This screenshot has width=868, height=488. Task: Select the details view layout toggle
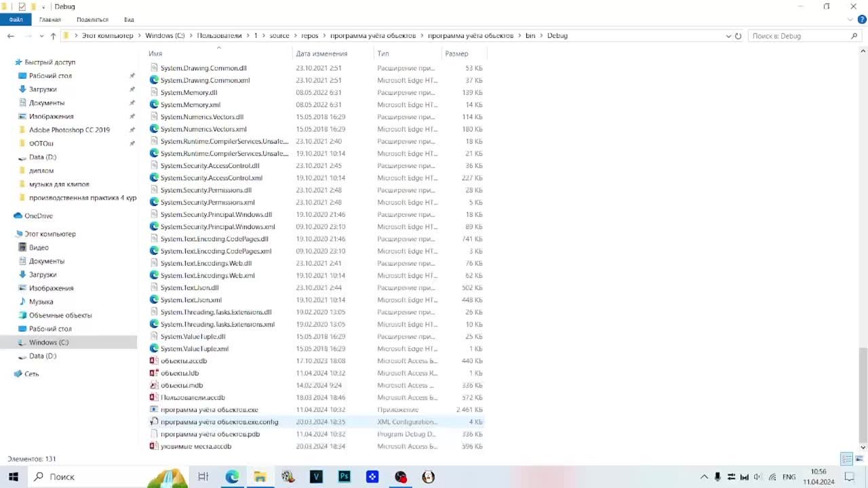click(x=847, y=459)
